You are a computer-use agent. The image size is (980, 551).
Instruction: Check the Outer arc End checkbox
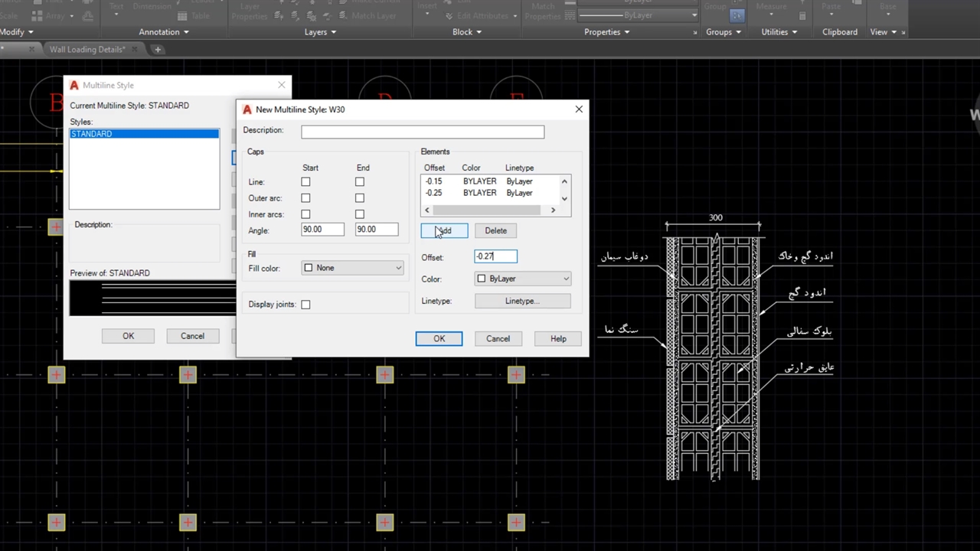coord(360,198)
